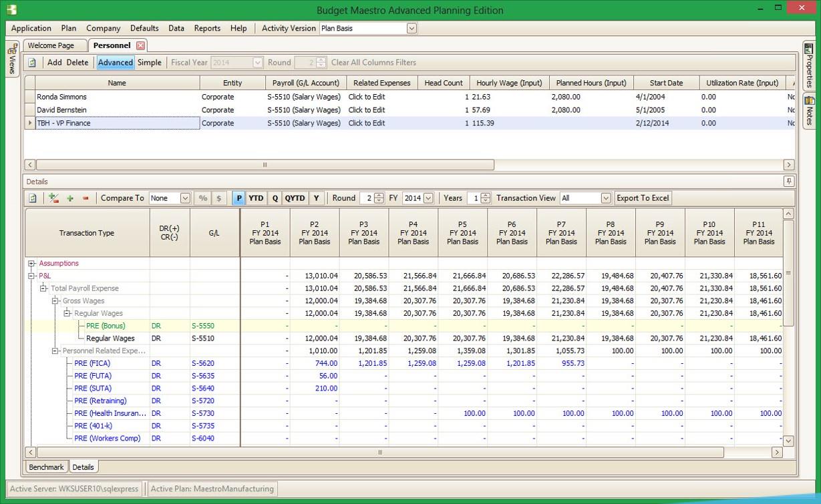Switch to the Benchmark tab
821x504 pixels.
(x=46, y=467)
